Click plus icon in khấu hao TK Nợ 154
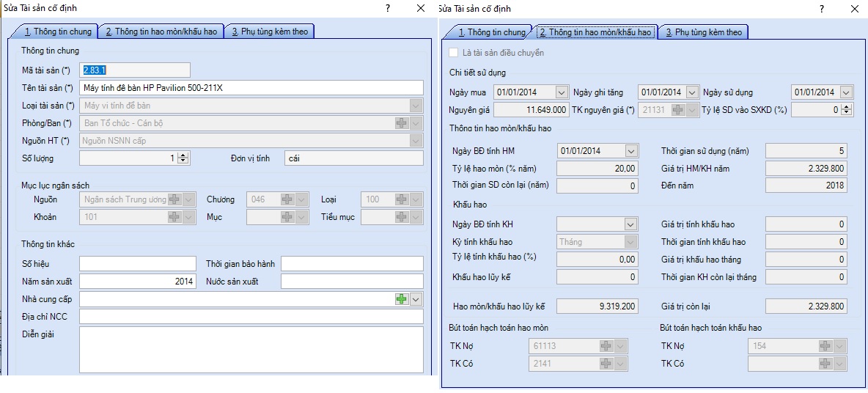The height and width of the screenshot is (393, 868). [825, 345]
